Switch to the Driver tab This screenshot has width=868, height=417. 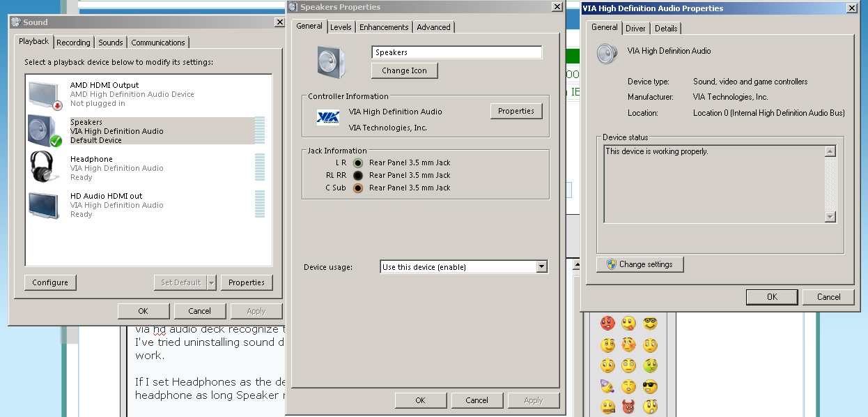(x=635, y=29)
